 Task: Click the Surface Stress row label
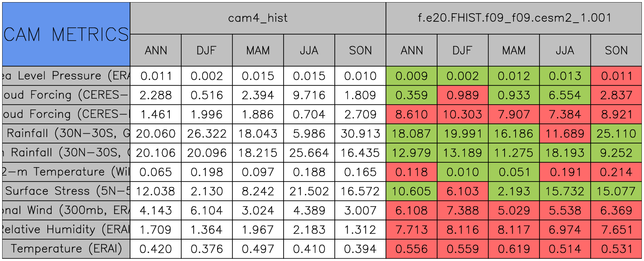(x=66, y=191)
